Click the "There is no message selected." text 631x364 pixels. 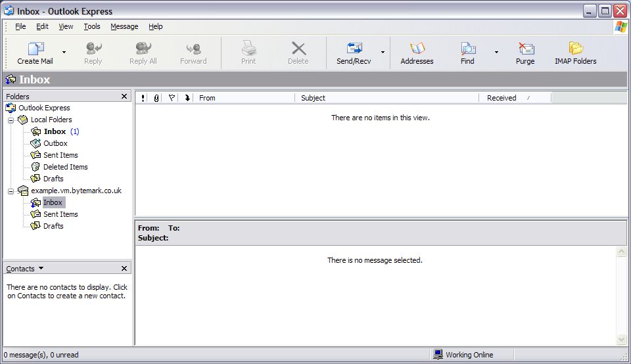375,260
